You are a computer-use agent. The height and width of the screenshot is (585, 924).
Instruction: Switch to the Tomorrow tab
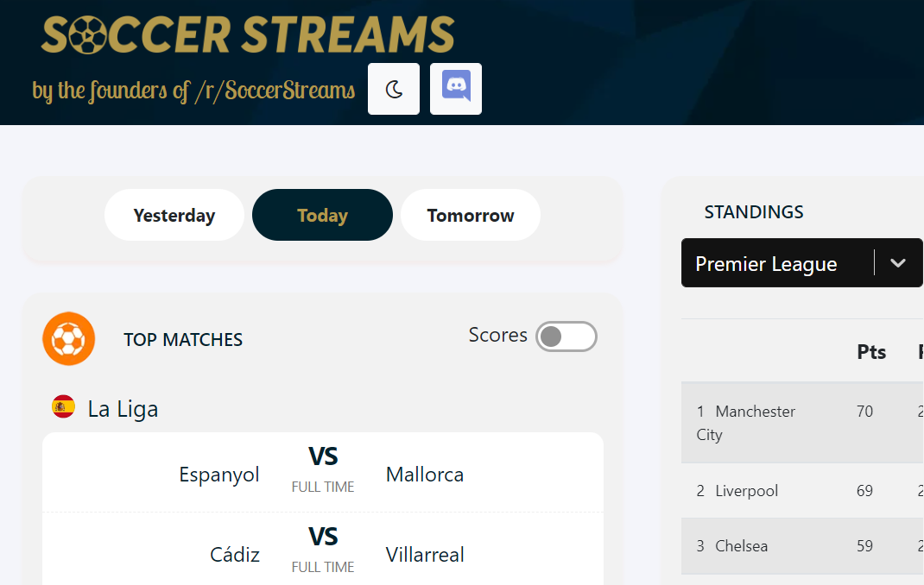click(x=470, y=215)
